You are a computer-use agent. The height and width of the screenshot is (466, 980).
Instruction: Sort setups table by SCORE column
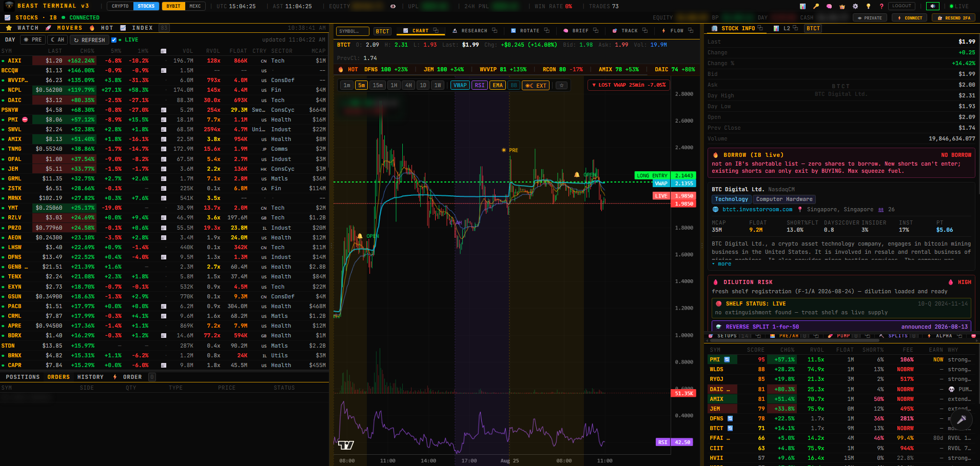tap(755, 350)
